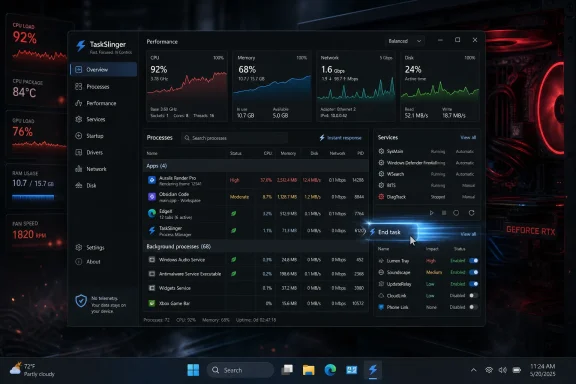This screenshot has width=576, height=384.
Task: Sort processes by Memory column header
Action: (x=288, y=153)
